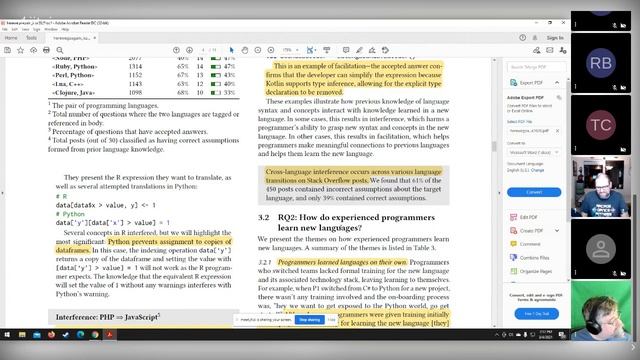Collapse the right tools pane arrow
The width and height of the screenshot is (640, 360).
(499, 193)
